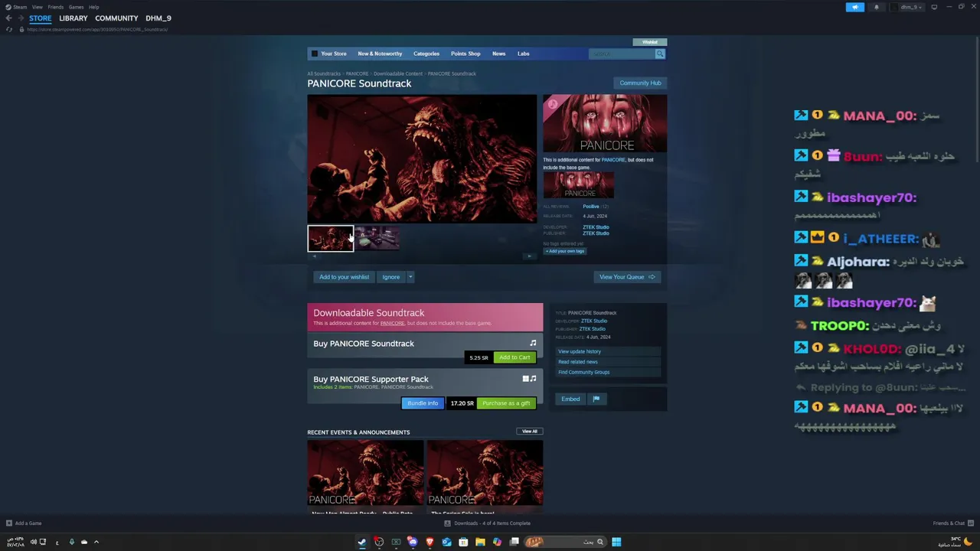Switch to the LIBRARY tab
Viewport: 980px width, 551px height.
73,18
